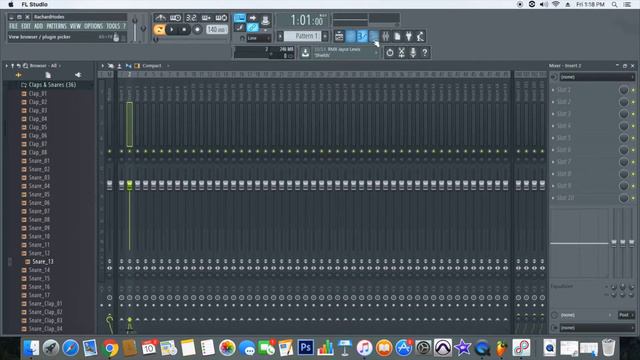The height and width of the screenshot is (360, 640).
Task: Toggle Slot 10 enable LED
Action: pyautogui.click(x=633, y=198)
